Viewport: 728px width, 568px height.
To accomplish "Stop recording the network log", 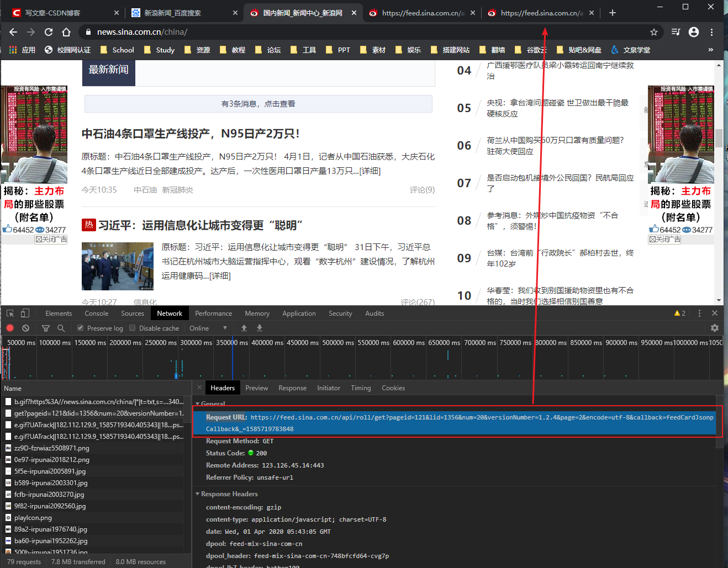I will click(10, 328).
